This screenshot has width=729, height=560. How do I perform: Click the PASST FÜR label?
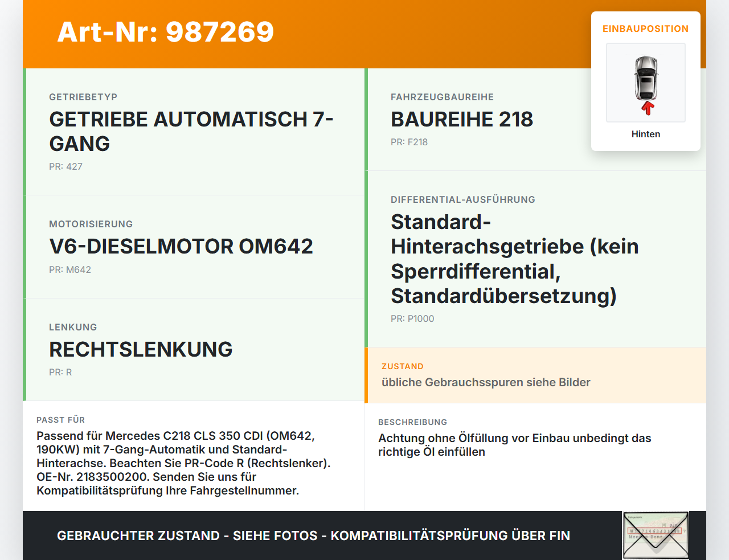60,420
